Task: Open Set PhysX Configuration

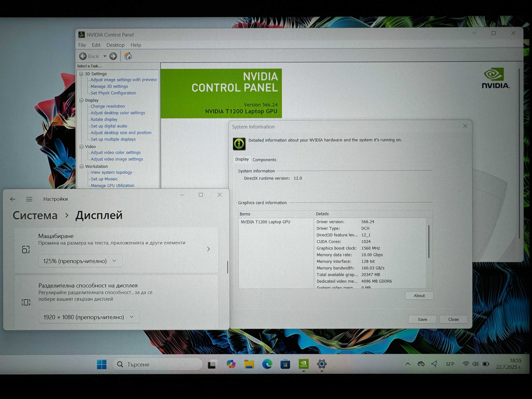Action: pyautogui.click(x=113, y=93)
